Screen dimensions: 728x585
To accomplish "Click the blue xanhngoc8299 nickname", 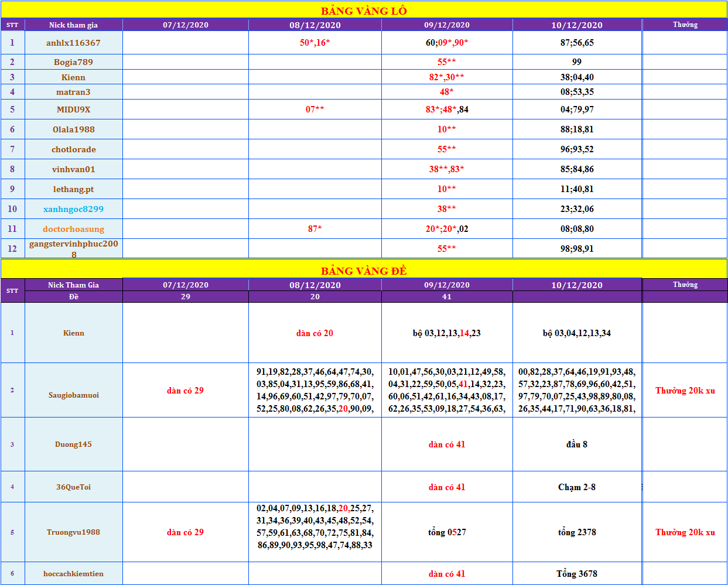I will pos(74,209).
